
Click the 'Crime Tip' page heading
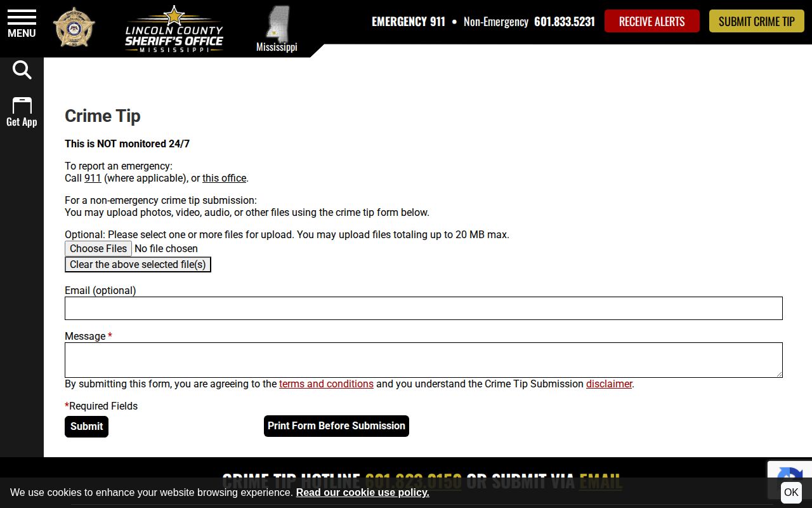click(103, 116)
